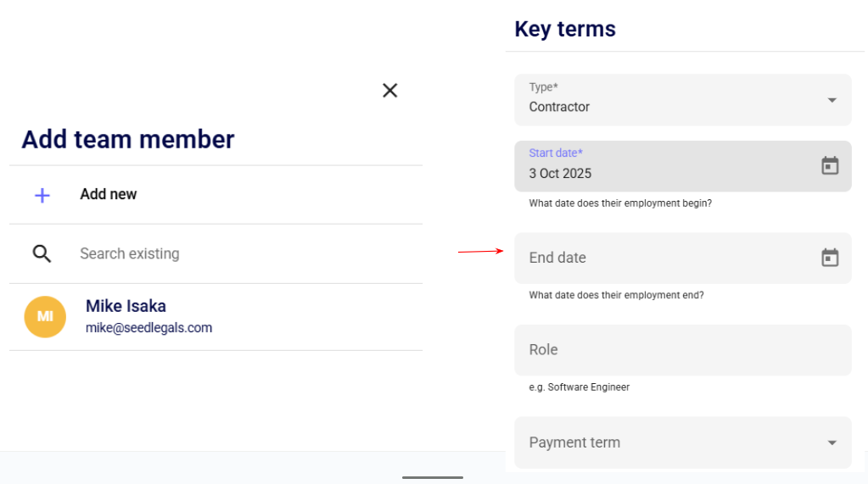The width and height of the screenshot is (868, 484).
Task: Expand the Type dropdown arrow
Action: pyautogui.click(x=832, y=100)
